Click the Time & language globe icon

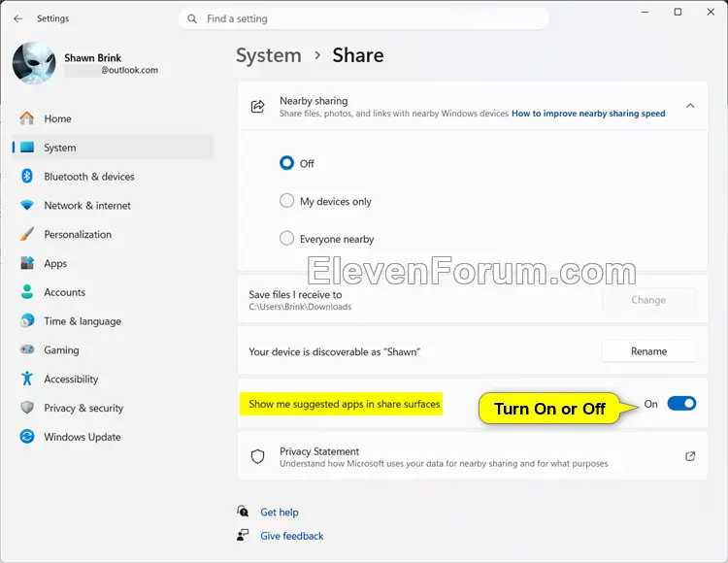[27, 320]
